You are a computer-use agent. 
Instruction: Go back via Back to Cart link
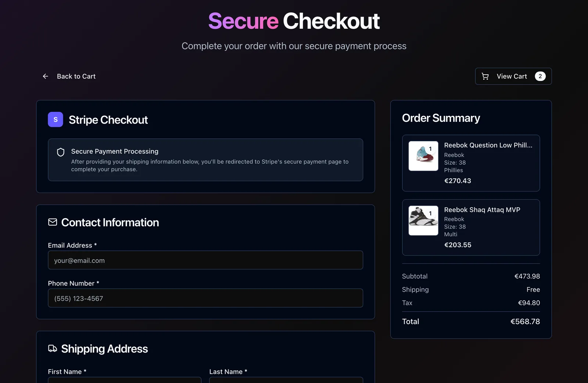(69, 76)
